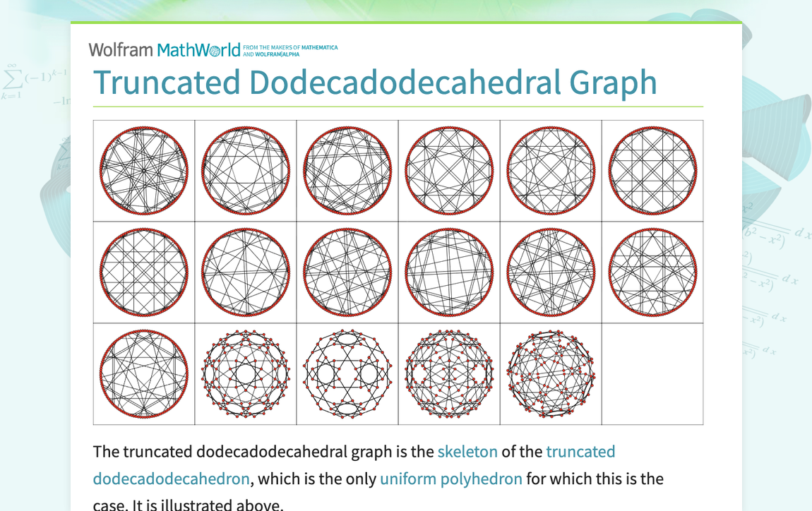This screenshot has width=812, height=511.
Task: Click the first embedding in the middle row
Action: [144, 272]
